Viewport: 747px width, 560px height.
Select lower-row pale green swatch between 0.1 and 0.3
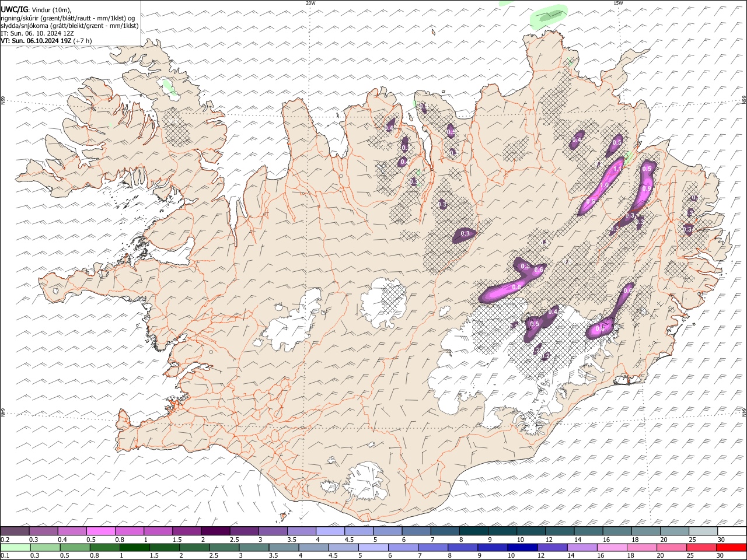click(15, 547)
